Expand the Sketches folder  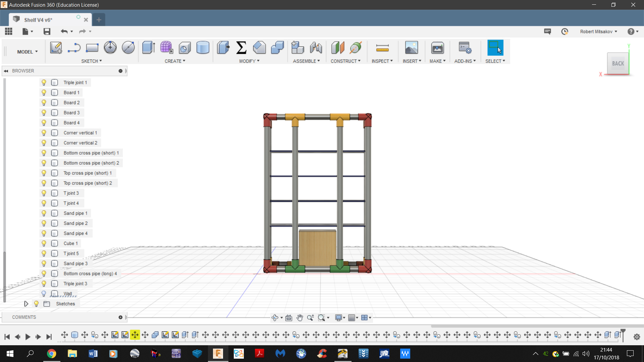pyautogui.click(x=26, y=304)
